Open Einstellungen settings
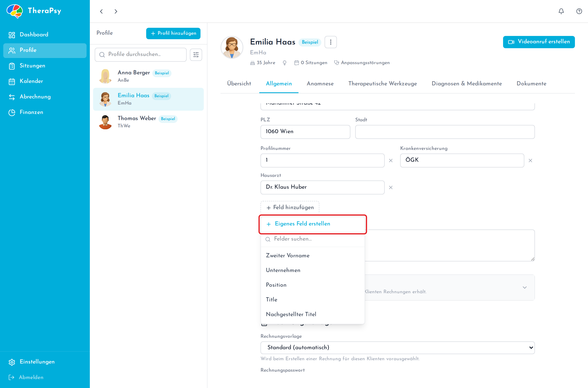Image resolution: width=588 pixels, height=388 pixels. pos(45,362)
